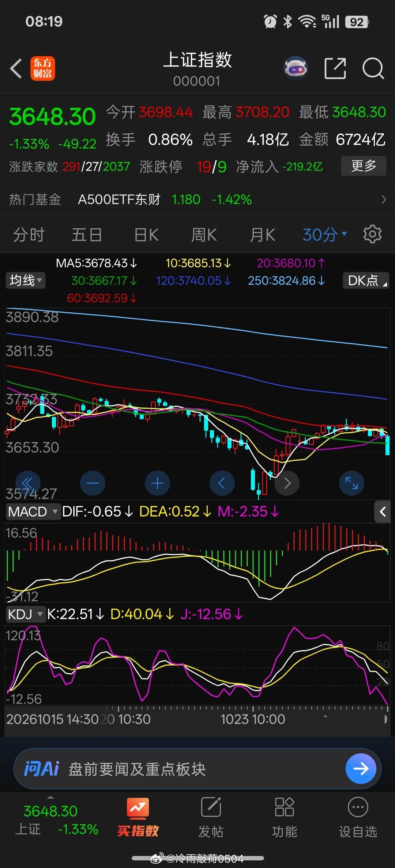Screen dimensions: 395x868
Task: Tap the 更多 button
Action: click(364, 166)
